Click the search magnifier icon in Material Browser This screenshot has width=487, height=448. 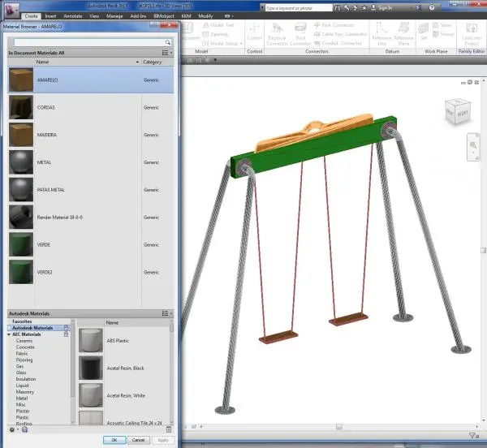point(168,42)
